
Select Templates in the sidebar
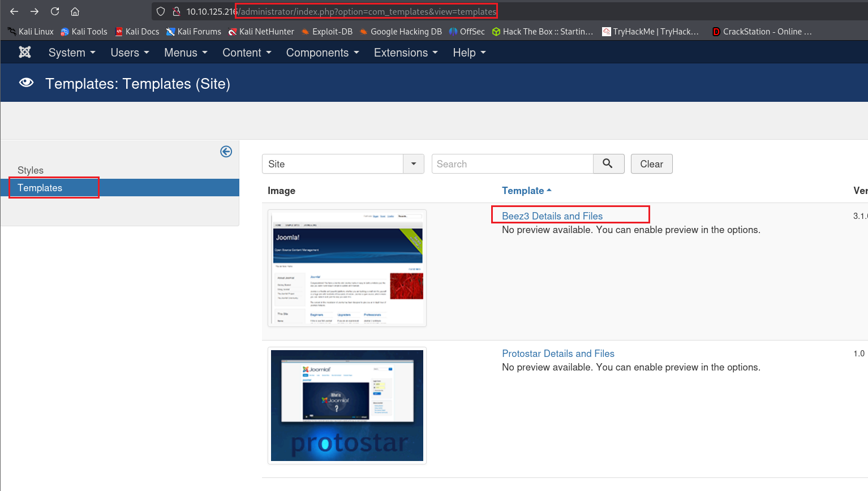point(120,188)
